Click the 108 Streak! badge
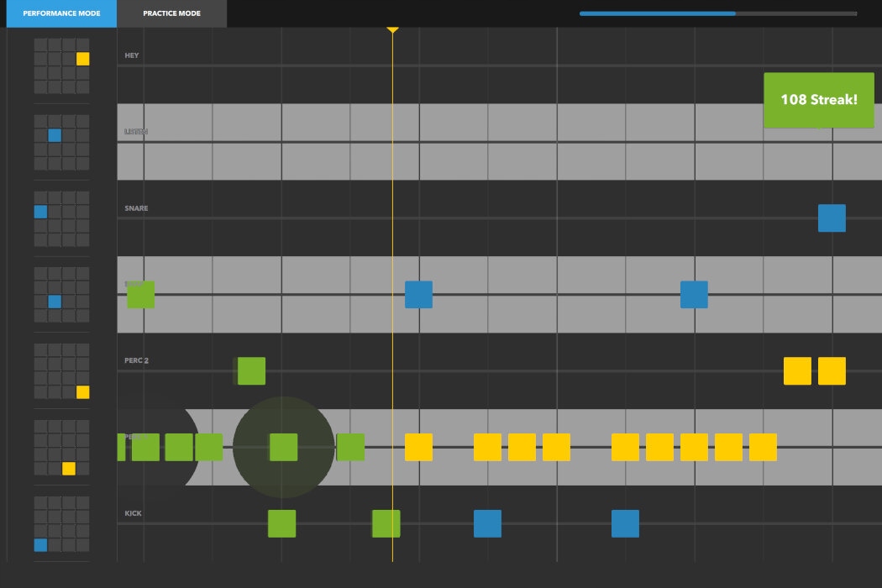882x588 pixels. click(819, 100)
